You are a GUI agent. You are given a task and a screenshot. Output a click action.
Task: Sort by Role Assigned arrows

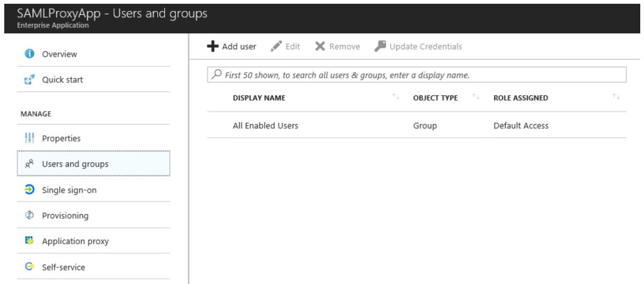[x=616, y=97]
